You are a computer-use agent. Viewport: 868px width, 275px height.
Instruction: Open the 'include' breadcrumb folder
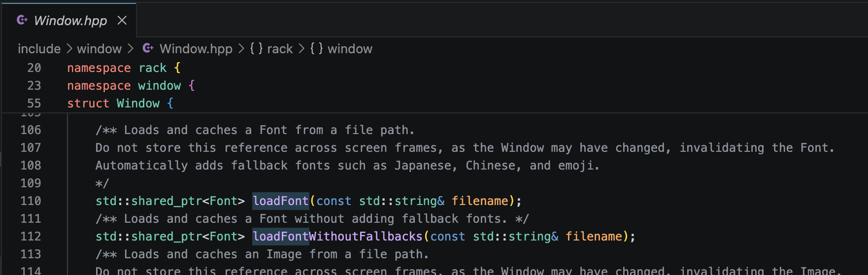tap(39, 49)
